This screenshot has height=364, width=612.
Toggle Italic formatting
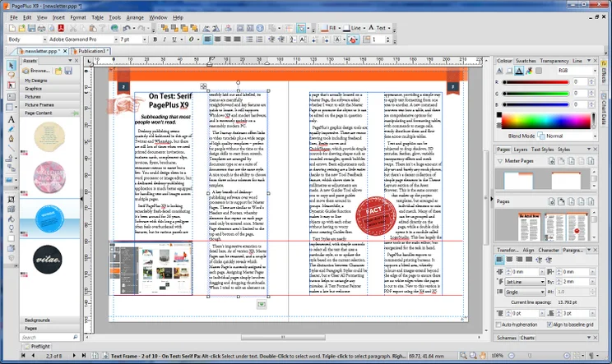coord(165,39)
